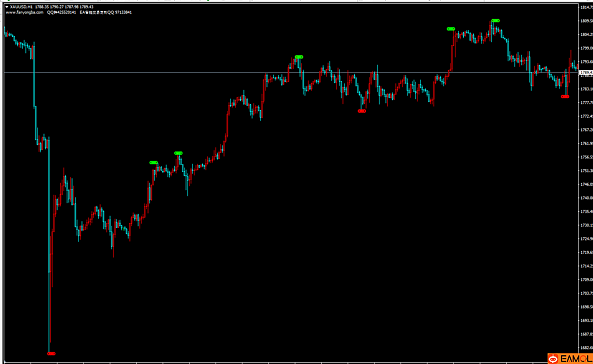Image resolution: width=593 pixels, height=364 pixels.
Task: Click the highest green signal marker
Action: pyautogui.click(x=496, y=21)
